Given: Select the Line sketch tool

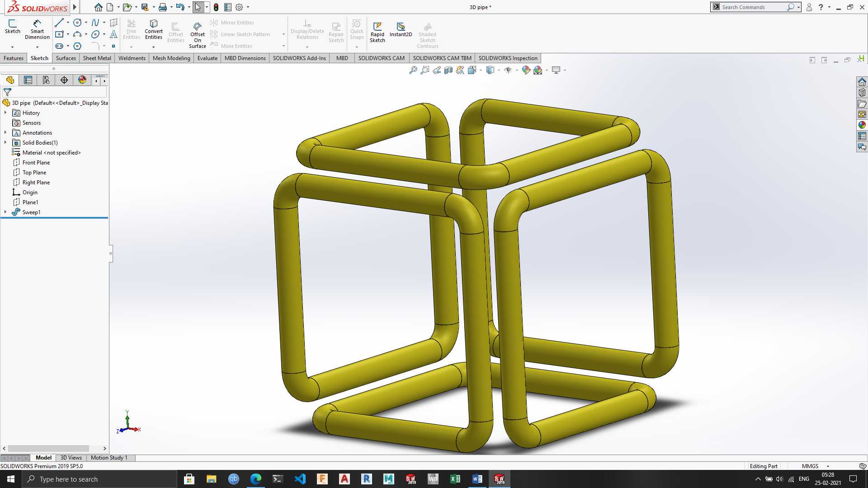Looking at the screenshot, I should pos(59,23).
